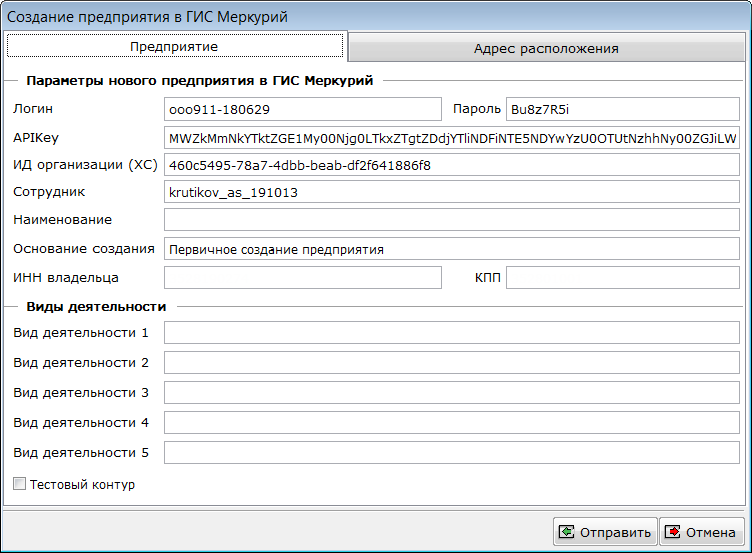Open the Адрес расположения tab

(x=546, y=48)
